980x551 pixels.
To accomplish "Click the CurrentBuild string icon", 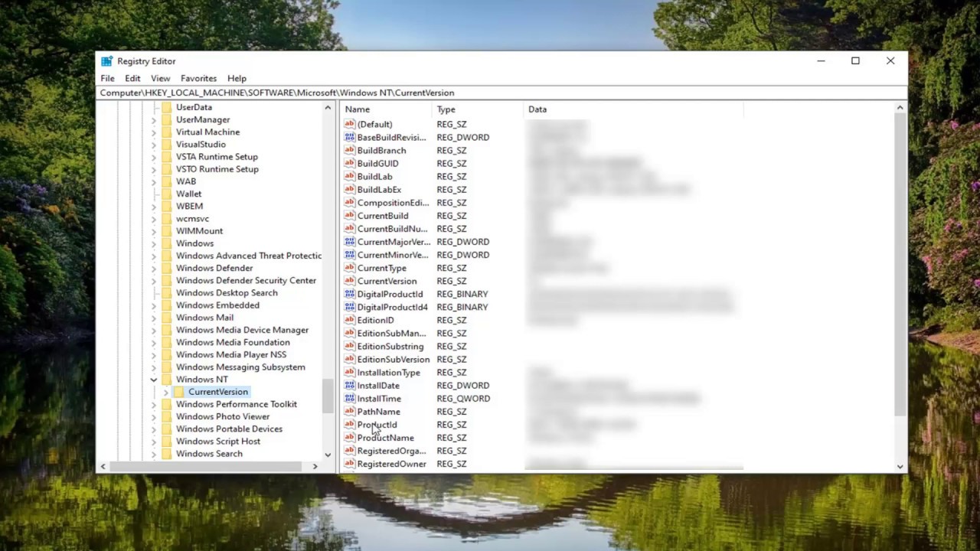I will click(350, 215).
